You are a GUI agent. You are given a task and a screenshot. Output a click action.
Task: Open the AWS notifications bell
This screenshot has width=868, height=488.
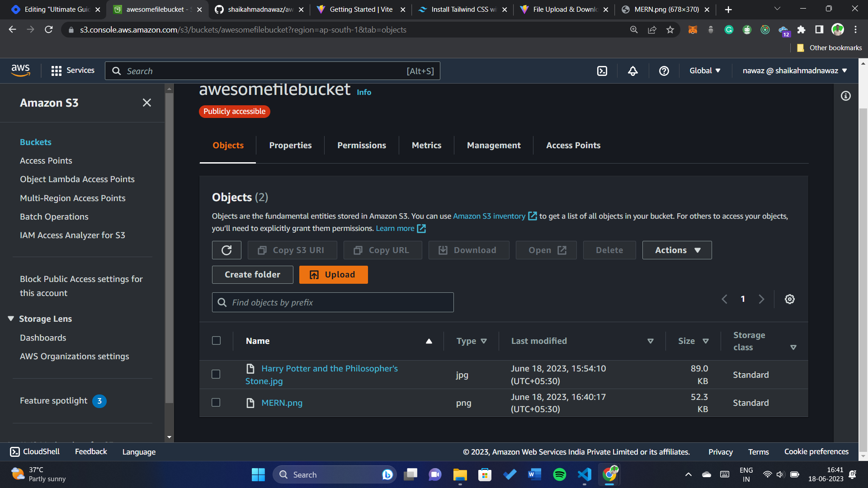pyautogui.click(x=633, y=71)
